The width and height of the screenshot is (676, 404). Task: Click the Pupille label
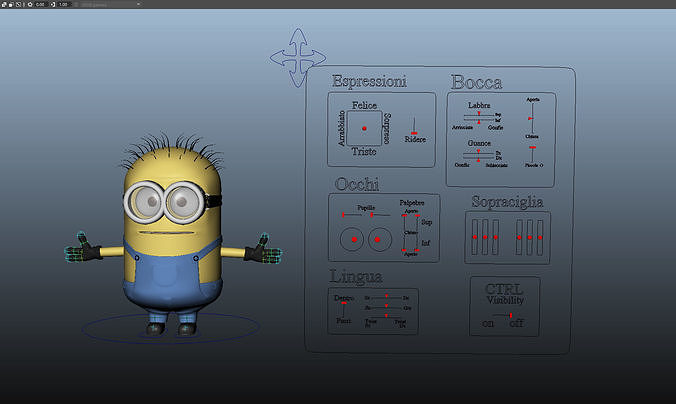(x=366, y=208)
